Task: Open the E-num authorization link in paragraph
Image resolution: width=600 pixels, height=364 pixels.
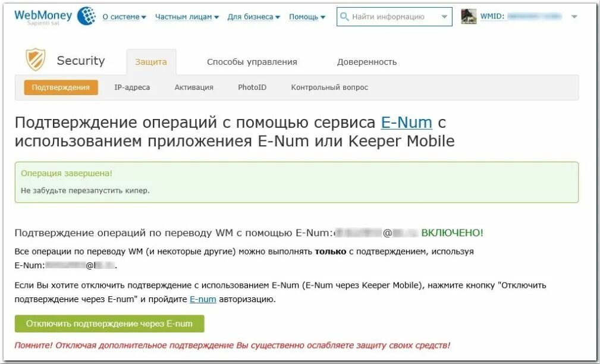Action: click(x=203, y=299)
